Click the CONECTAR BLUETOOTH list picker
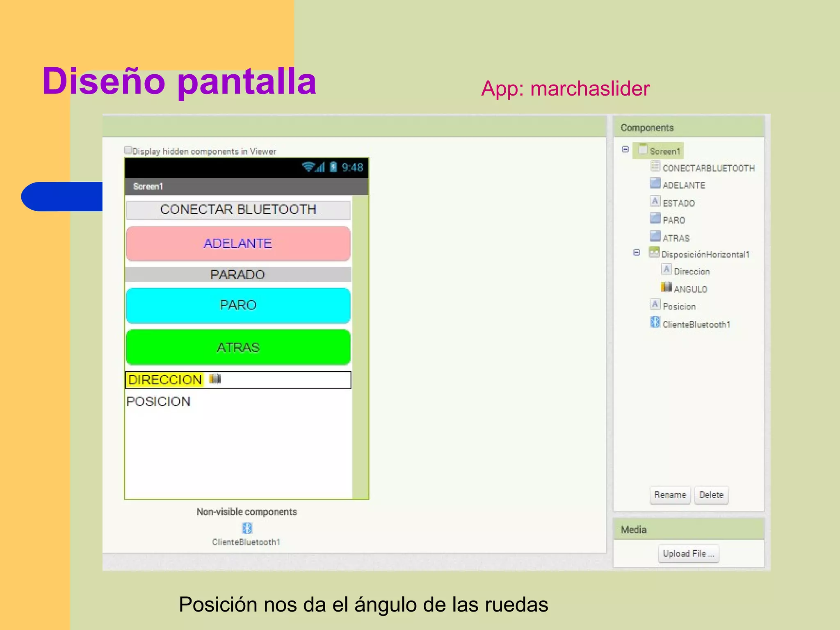This screenshot has width=840, height=630. [x=238, y=210]
